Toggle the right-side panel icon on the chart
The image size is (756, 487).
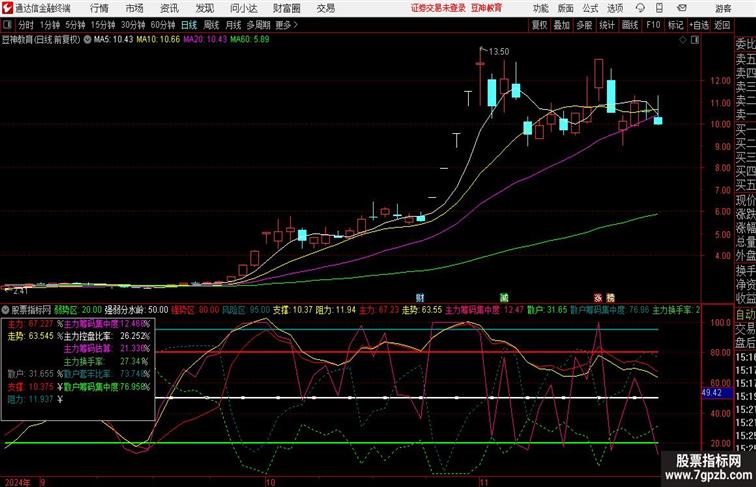tap(695, 40)
